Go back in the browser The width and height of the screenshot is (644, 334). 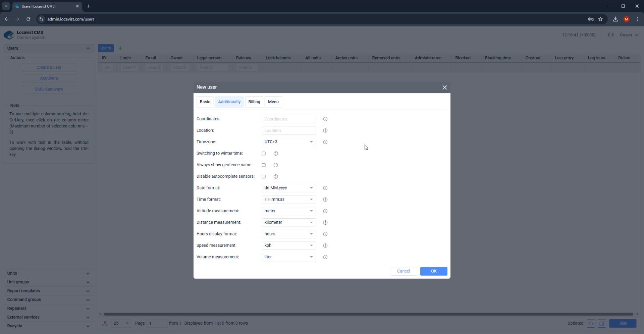point(7,19)
